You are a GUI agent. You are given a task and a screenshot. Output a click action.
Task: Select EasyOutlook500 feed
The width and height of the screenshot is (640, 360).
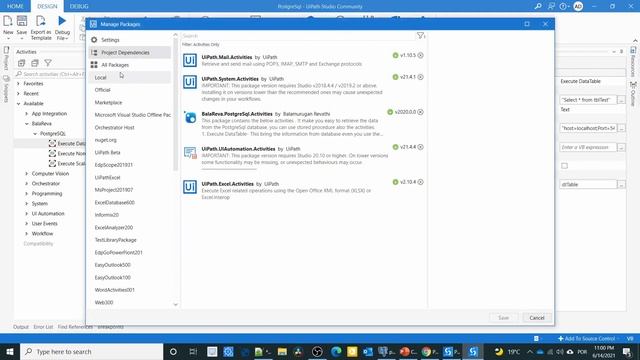pos(113,265)
